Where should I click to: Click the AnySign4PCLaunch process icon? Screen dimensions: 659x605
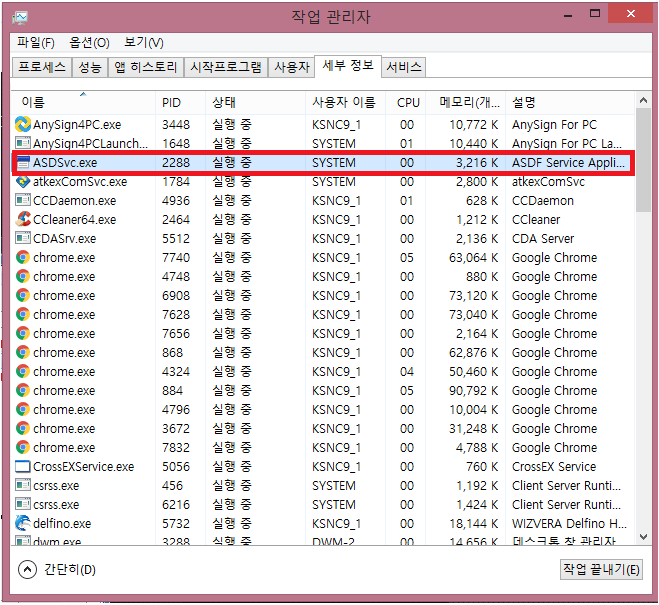point(23,143)
